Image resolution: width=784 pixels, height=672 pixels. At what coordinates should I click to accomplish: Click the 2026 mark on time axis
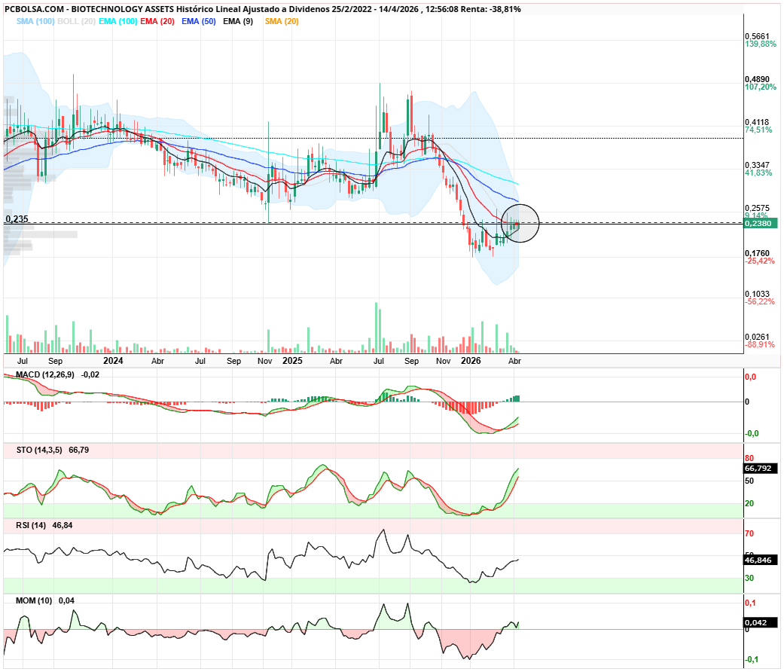(x=471, y=361)
